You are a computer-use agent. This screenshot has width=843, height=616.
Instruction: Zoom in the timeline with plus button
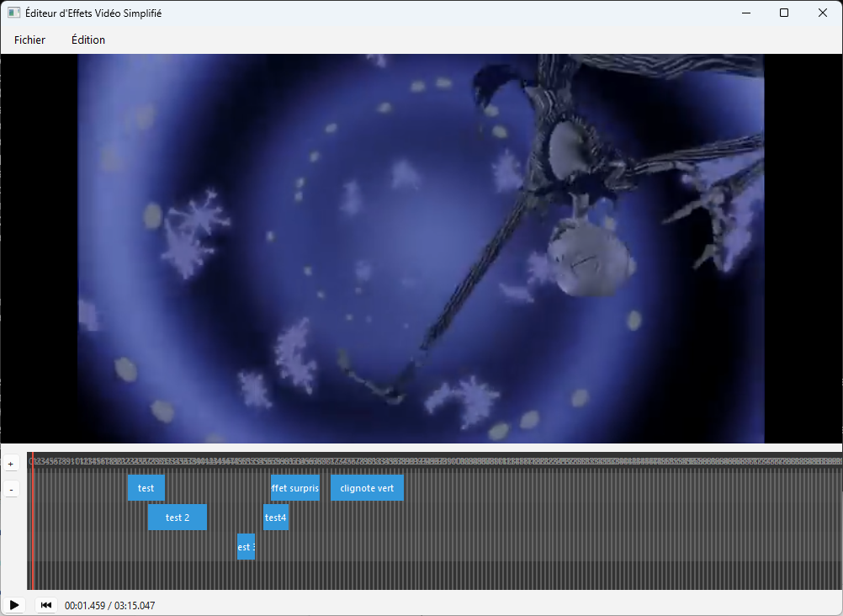click(11, 464)
